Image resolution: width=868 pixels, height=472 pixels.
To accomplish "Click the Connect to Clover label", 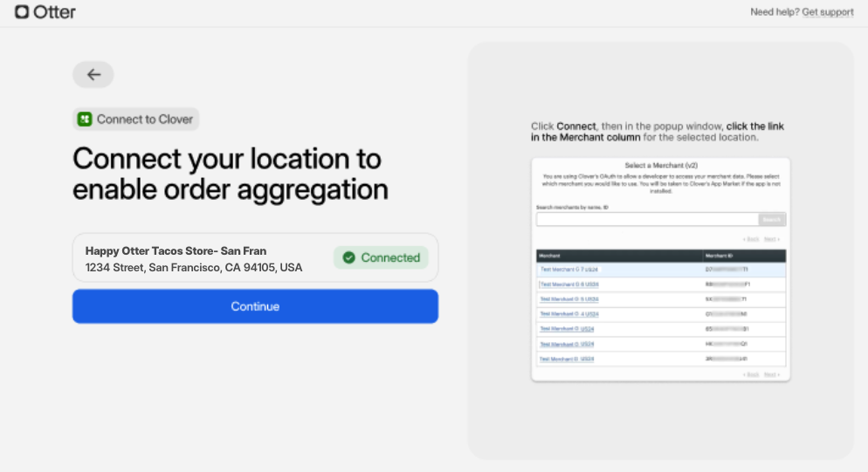I will 144,120.
